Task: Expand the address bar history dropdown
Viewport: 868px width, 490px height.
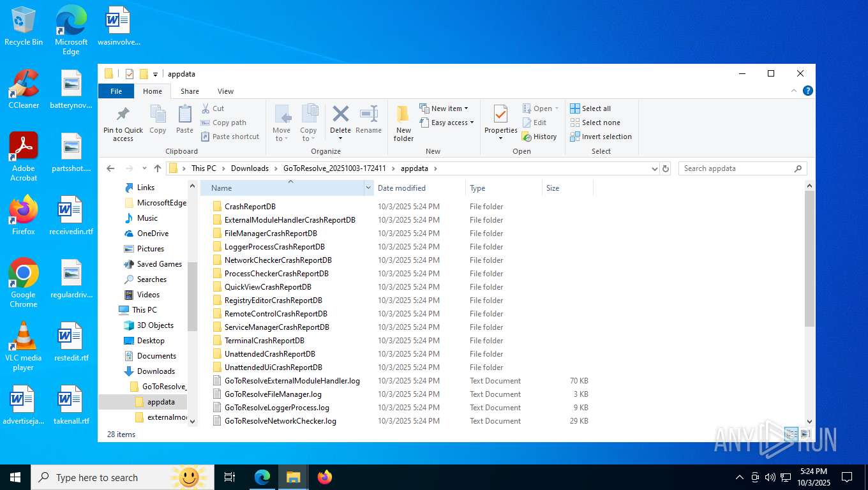Action: [x=654, y=169]
